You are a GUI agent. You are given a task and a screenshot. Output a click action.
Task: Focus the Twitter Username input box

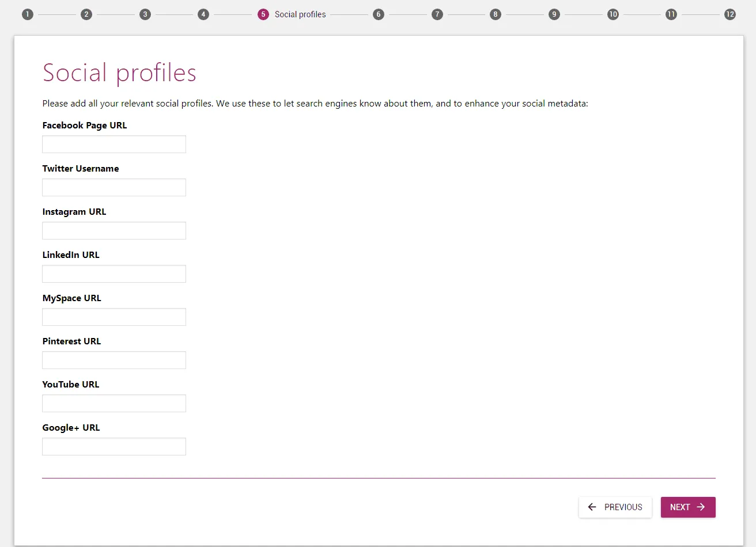tap(114, 187)
